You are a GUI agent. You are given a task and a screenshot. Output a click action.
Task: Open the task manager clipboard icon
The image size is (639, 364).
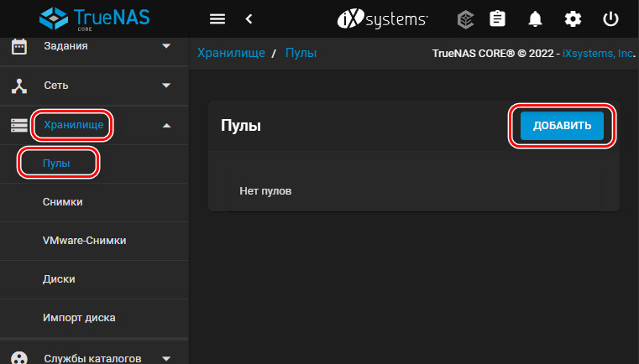coord(497,18)
